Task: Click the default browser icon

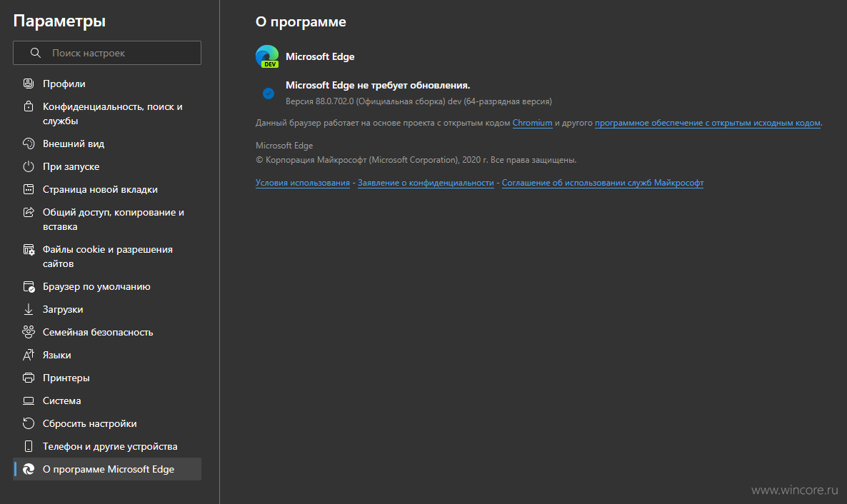Action: point(29,286)
